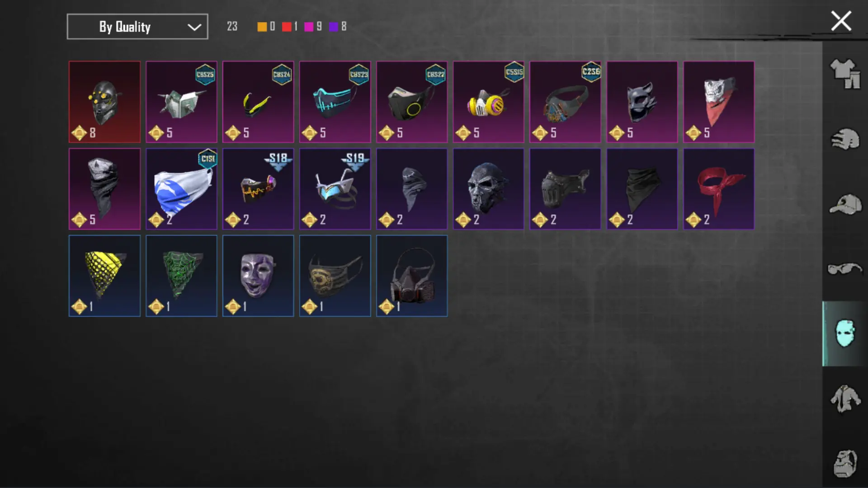Open the backpack category icon

(x=844, y=463)
